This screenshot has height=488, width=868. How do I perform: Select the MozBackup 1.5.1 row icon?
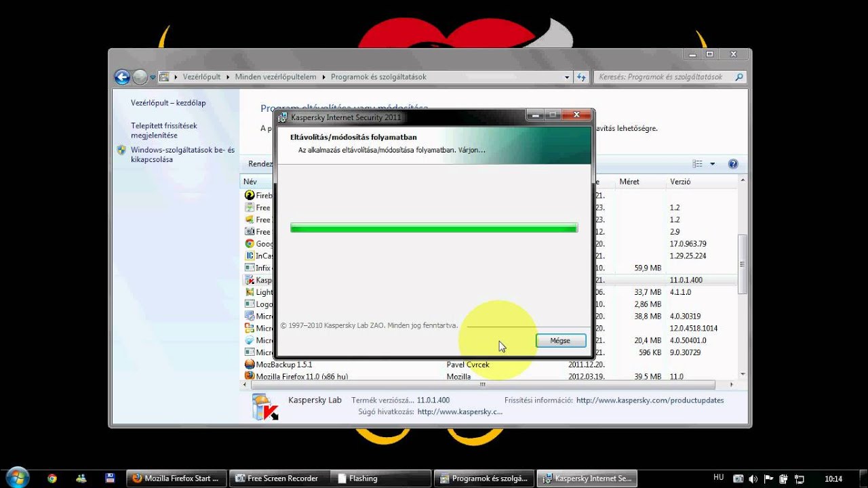tap(250, 365)
